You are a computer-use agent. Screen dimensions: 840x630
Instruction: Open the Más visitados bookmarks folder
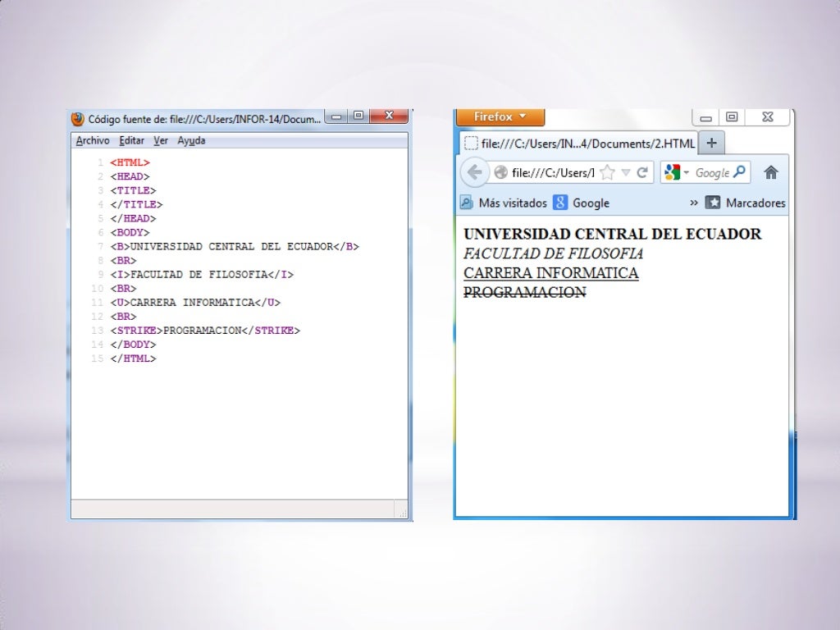504,203
